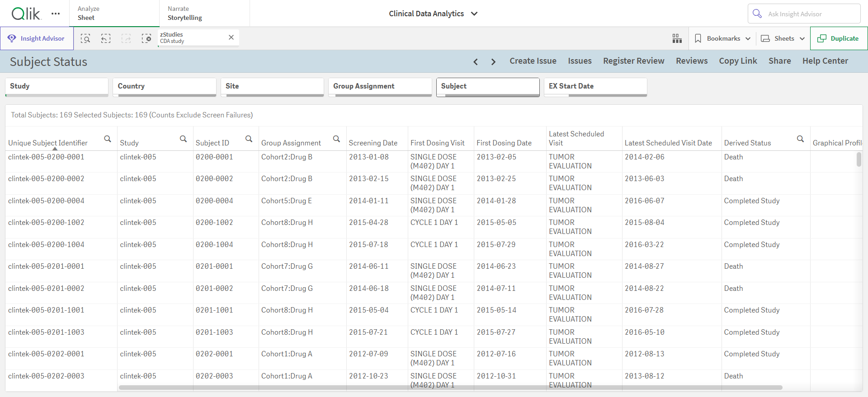Expand the Bookmarks dropdown

(748, 38)
